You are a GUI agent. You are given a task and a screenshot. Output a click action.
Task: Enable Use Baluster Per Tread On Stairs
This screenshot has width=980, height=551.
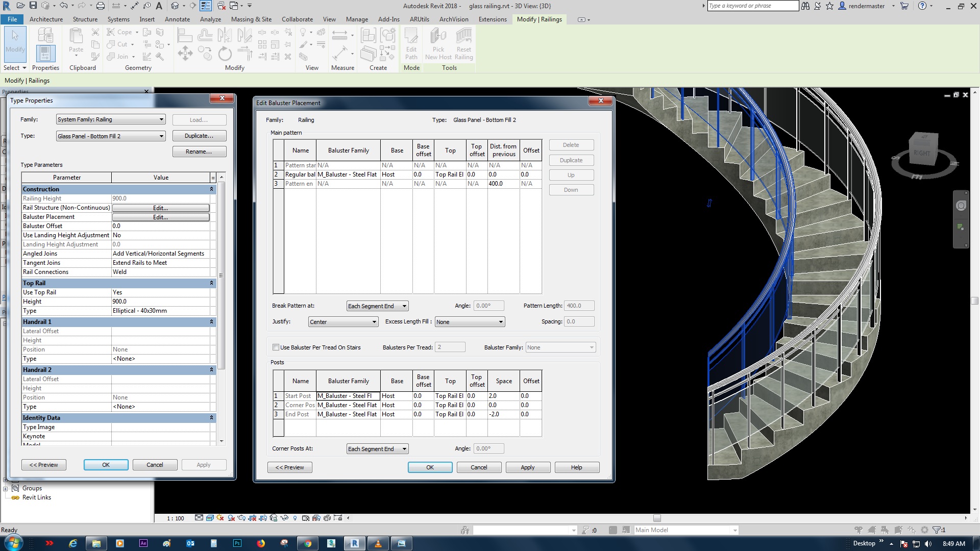(x=276, y=347)
